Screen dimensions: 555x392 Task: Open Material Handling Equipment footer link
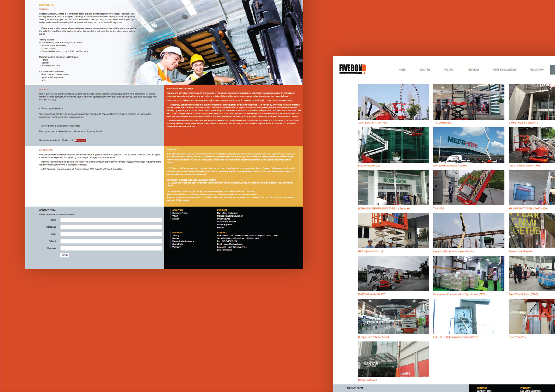[230, 216]
